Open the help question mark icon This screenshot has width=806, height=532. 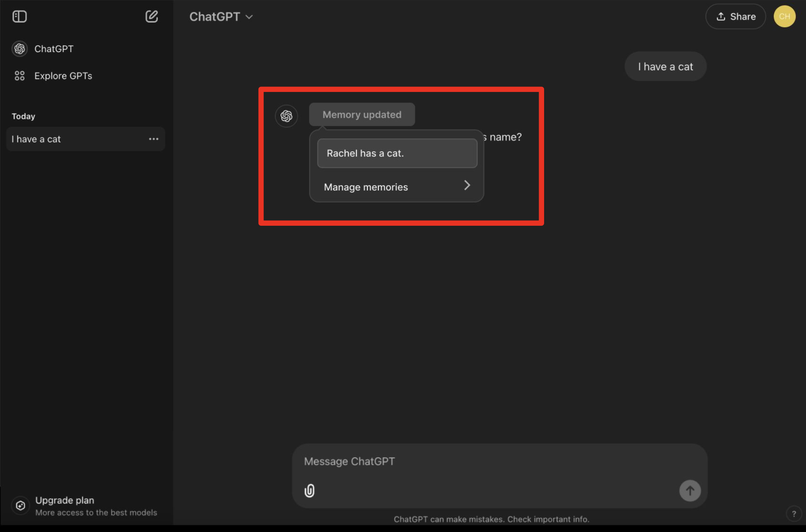tap(794, 513)
